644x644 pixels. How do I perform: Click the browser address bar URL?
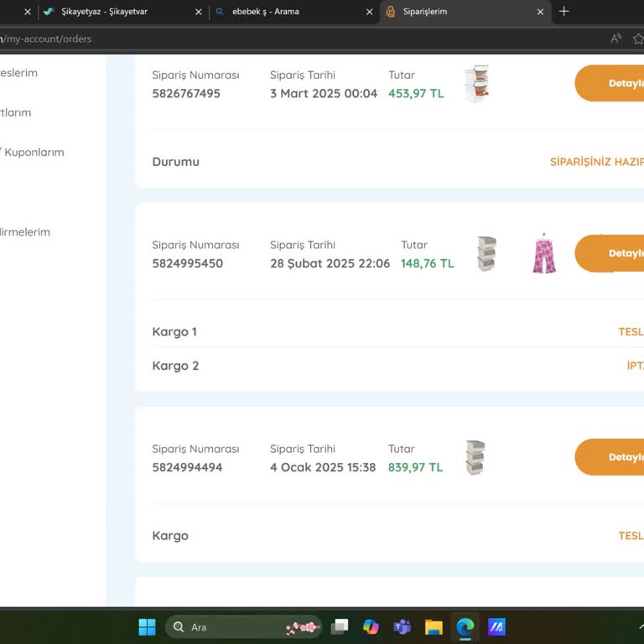click(45, 39)
